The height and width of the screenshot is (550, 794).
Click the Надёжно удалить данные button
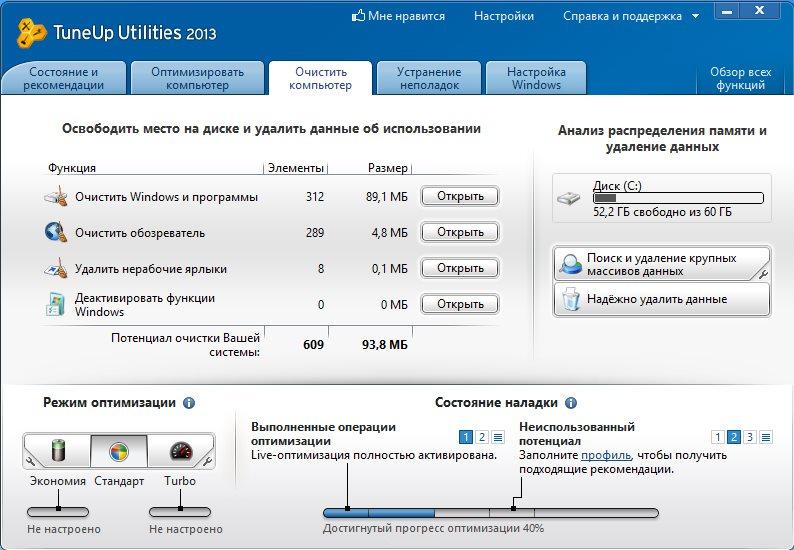(662, 299)
